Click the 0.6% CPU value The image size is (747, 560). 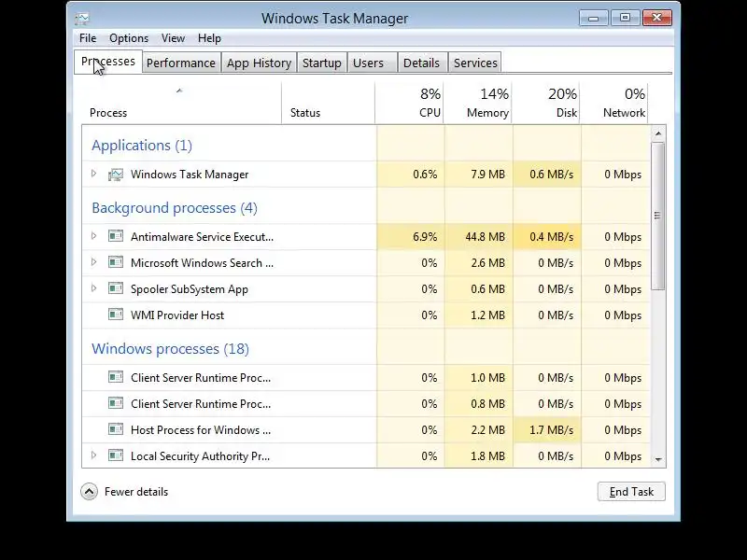tap(425, 175)
